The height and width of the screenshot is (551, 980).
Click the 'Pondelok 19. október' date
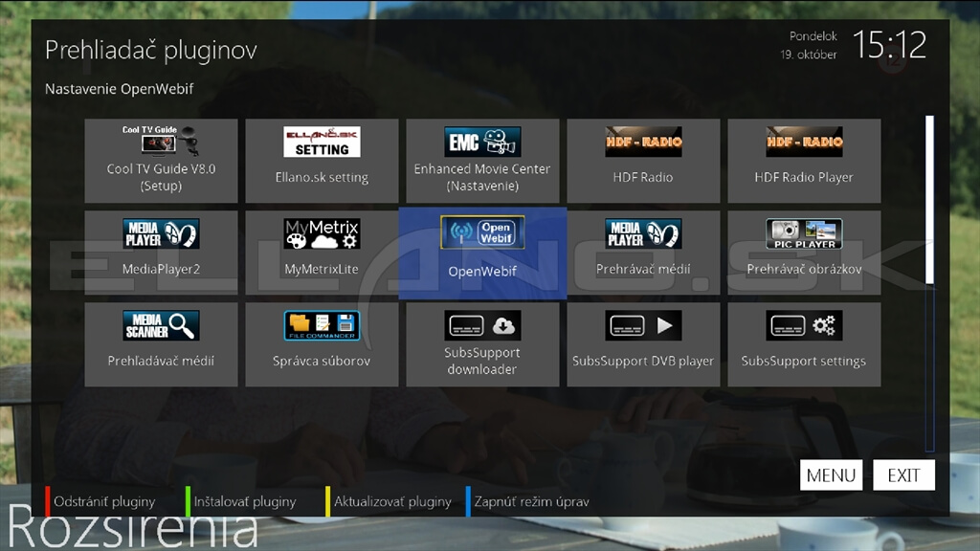809,46
